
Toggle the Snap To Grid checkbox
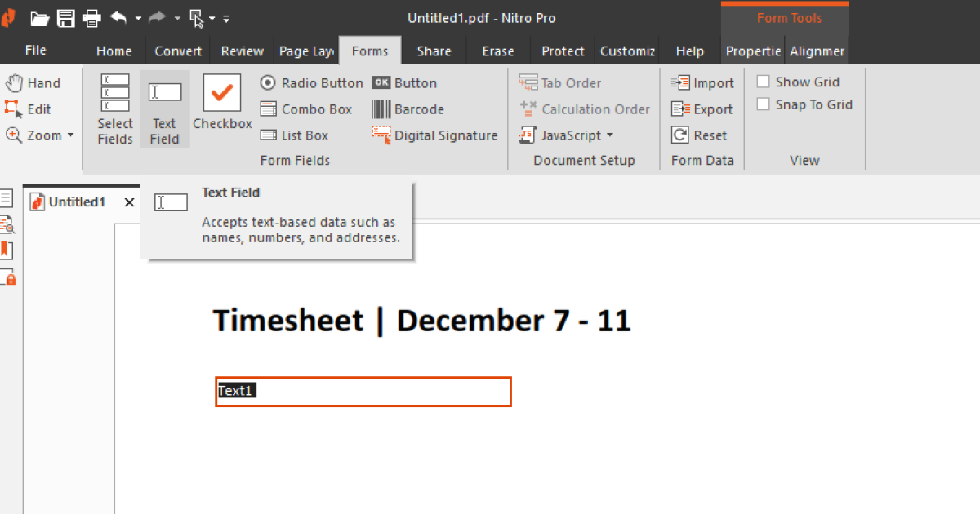[764, 104]
